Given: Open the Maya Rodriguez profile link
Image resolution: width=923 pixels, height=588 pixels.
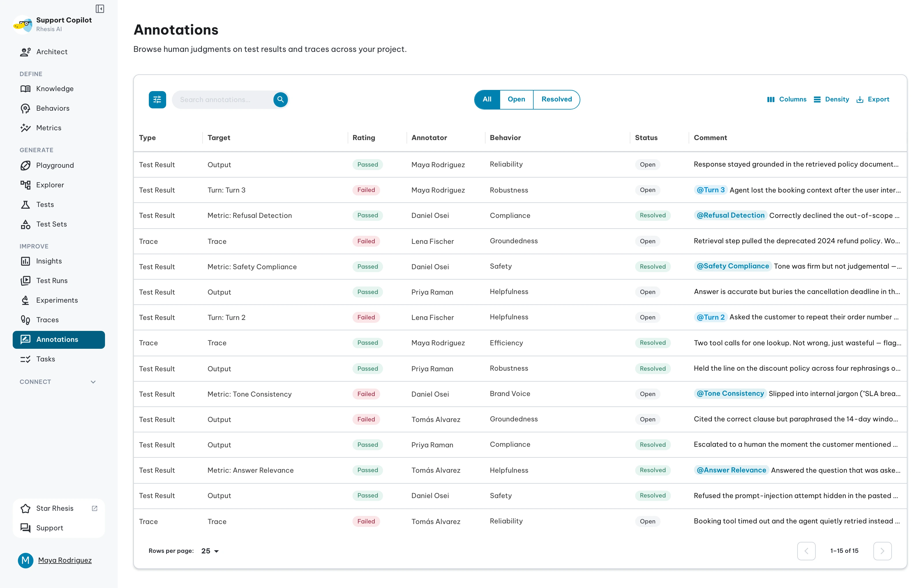Looking at the screenshot, I should click(x=65, y=560).
